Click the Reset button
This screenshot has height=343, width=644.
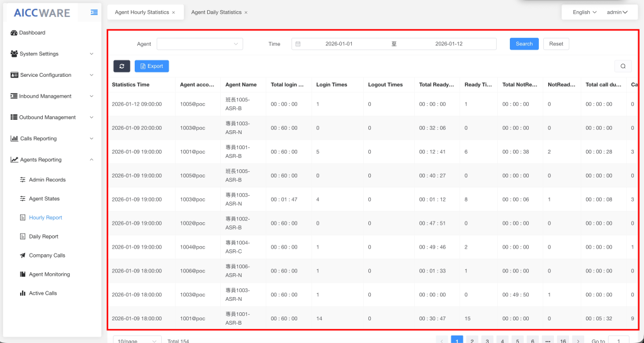click(x=556, y=44)
